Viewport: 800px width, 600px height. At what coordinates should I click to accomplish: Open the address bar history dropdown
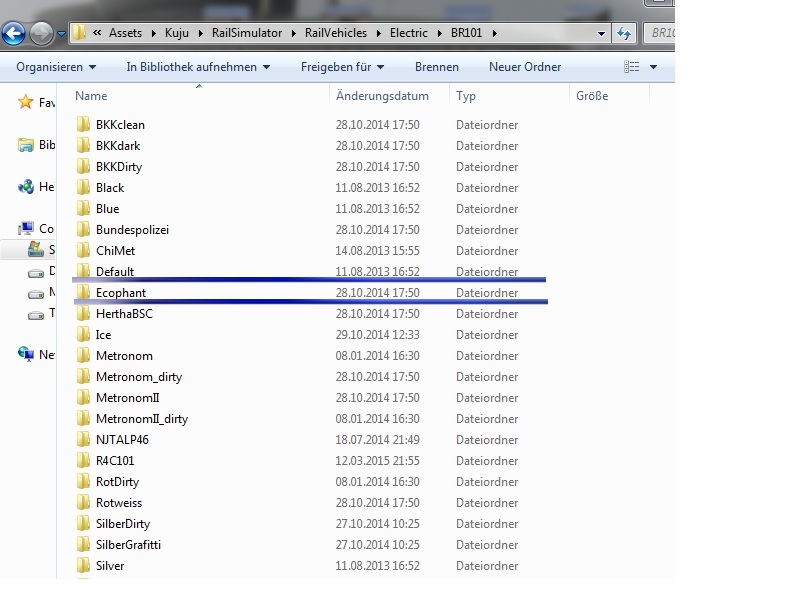(x=602, y=34)
